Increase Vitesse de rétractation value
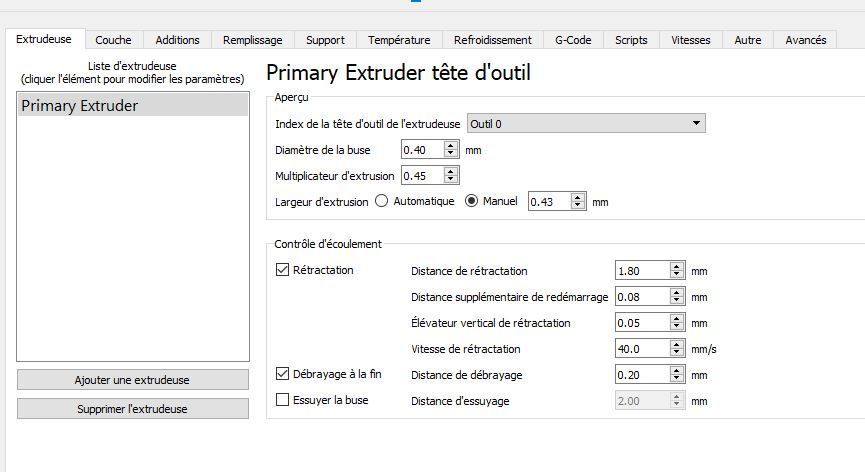Viewport: 865px width, 472px height. (x=677, y=345)
